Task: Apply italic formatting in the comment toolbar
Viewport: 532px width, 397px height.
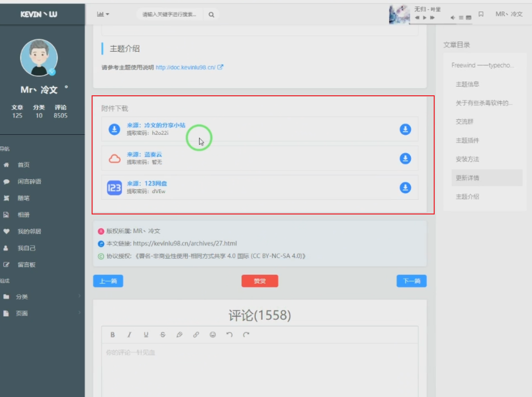Action: point(129,335)
